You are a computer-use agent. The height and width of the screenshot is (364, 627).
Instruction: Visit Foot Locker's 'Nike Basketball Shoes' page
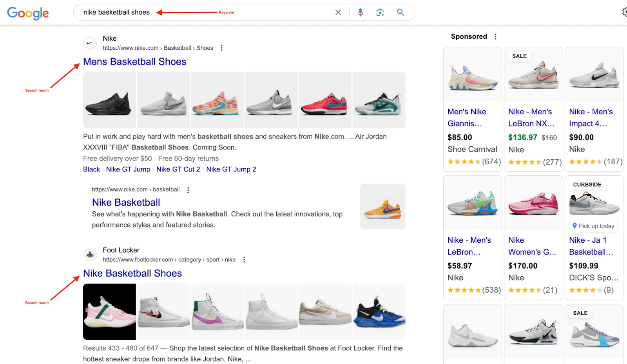tap(132, 273)
